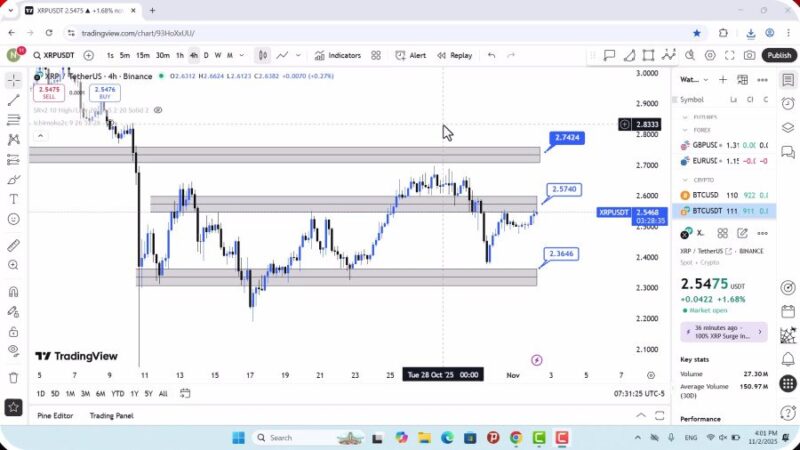Activate the magnet mode tool
This screenshot has width=800, height=450.
13,292
